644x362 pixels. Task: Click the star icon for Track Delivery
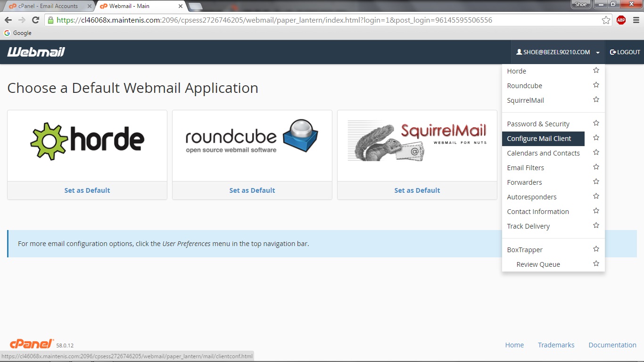(596, 225)
